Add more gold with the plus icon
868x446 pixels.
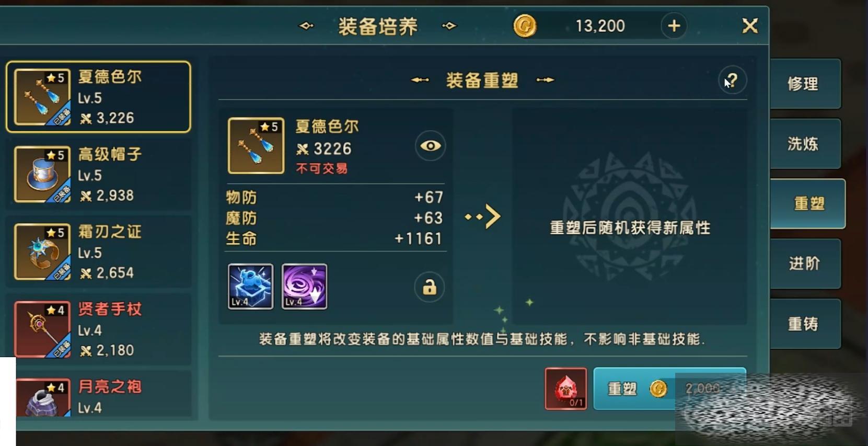pyautogui.click(x=674, y=26)
